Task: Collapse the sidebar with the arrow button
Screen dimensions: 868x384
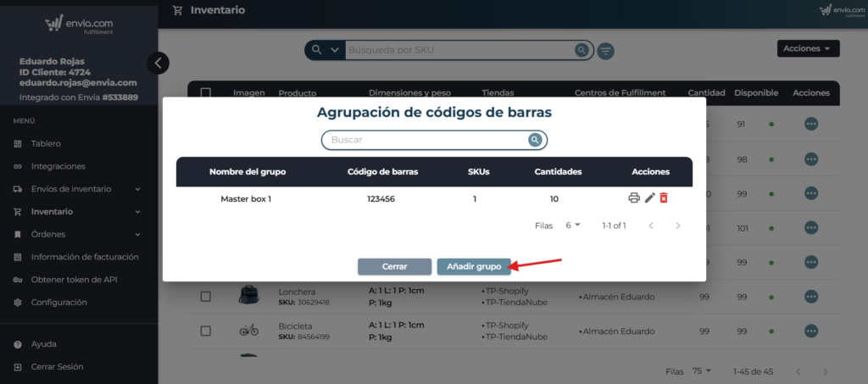Action: point(158,63)
